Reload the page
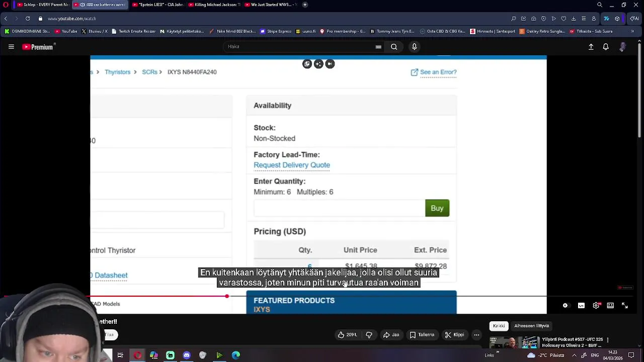The height and width of the screenshot is (362, 644). click(28, 19)
